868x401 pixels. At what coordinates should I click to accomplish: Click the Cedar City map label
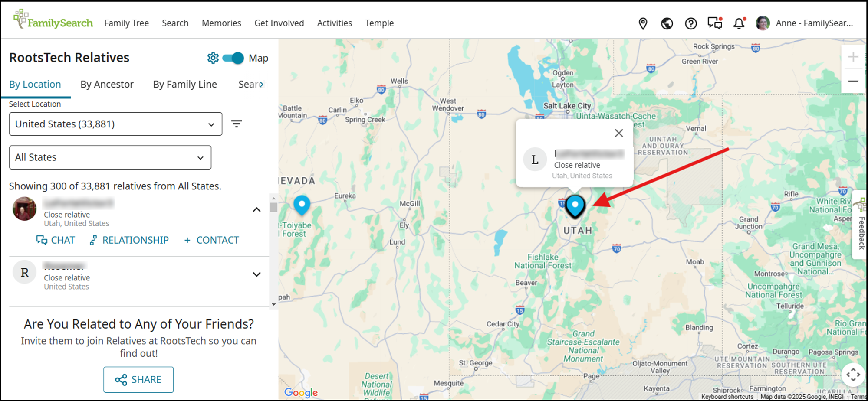503,324
